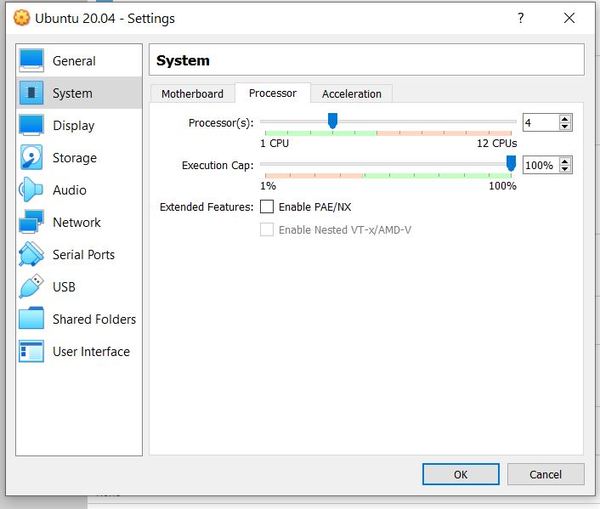Open Network settings
This screenshot has width=600, height=509.
(79, 222)
